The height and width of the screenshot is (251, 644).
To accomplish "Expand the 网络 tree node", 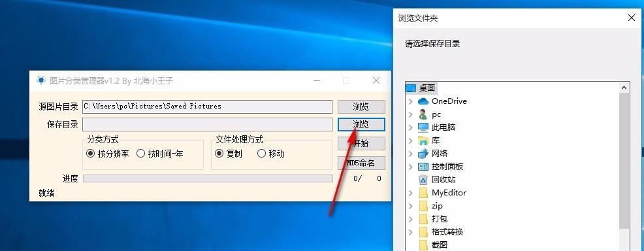I will [x=410, y=154].
